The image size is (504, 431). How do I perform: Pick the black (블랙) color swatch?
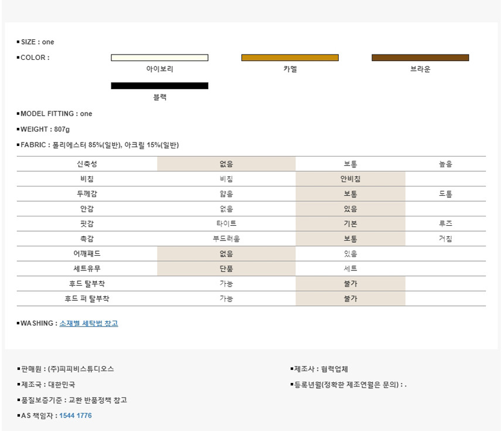159,86
